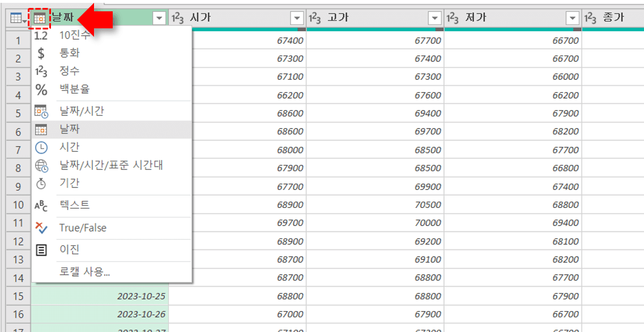Open the date type icon in 날짜 header
644x332 pixels.
coord(40,18)
